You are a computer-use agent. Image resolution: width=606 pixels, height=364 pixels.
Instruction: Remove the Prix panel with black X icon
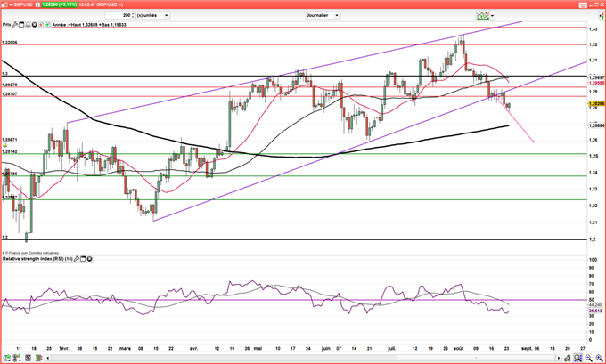pyautogui.click(x=34, y=25)
